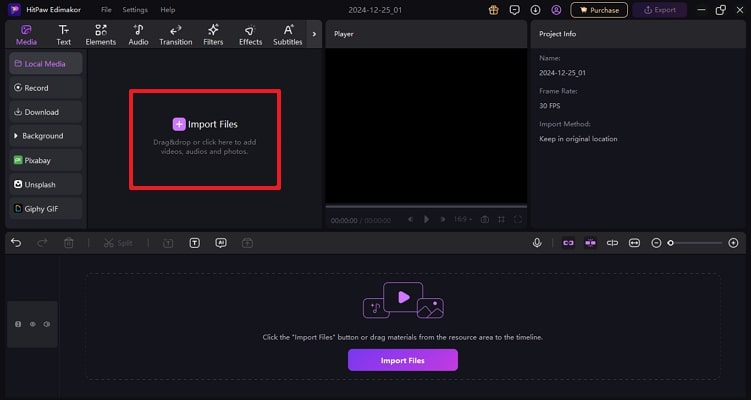Image resolution: width=751 pixels, height=400 pixels.
Task: Switch to the Filters tab
Action: (x=213, y=35)
